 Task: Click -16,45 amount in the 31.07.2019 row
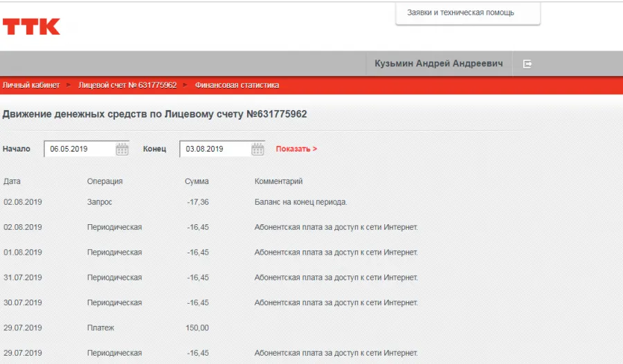[x=198, y=277]
